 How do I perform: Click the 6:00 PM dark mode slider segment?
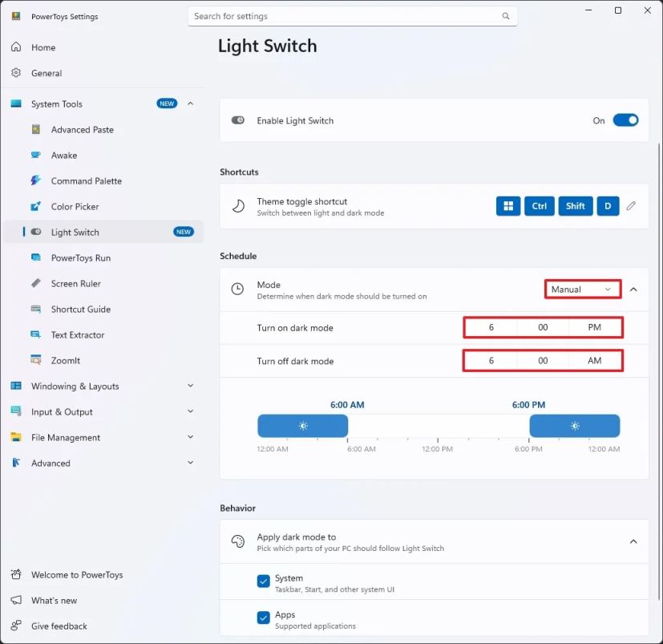click(x=574, y=425)
